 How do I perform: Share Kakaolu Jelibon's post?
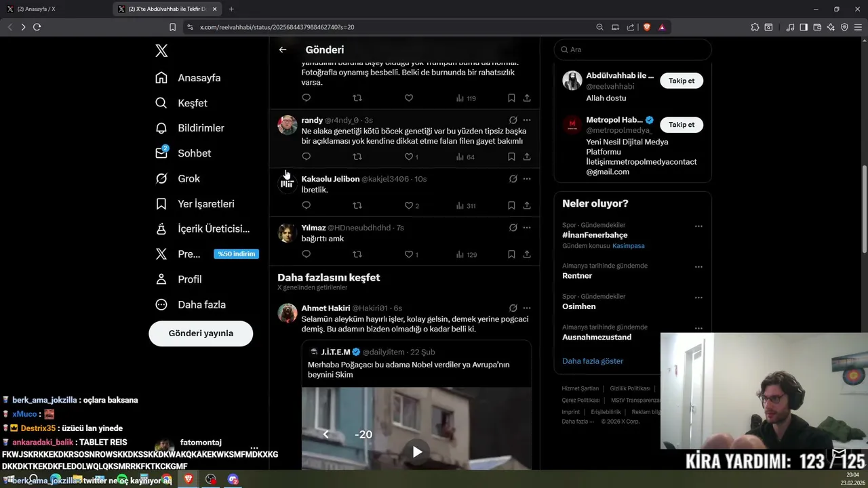527,205
